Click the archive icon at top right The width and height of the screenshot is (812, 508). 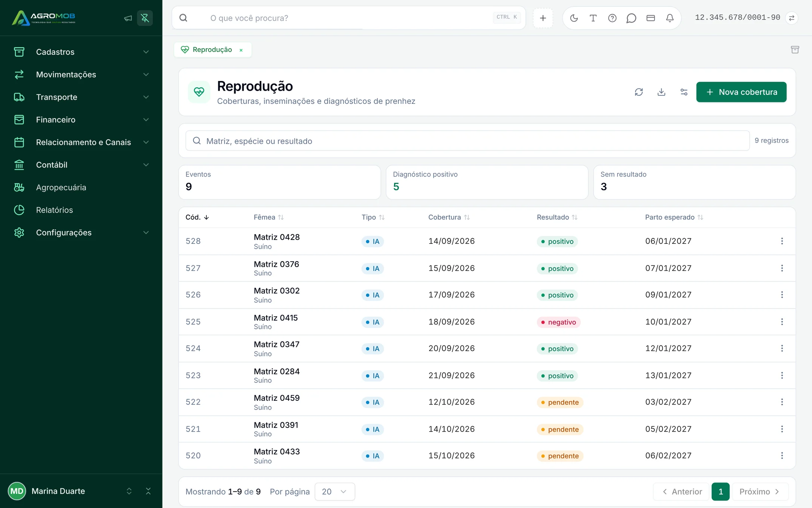pyautogui.click(x=795, y=50)
